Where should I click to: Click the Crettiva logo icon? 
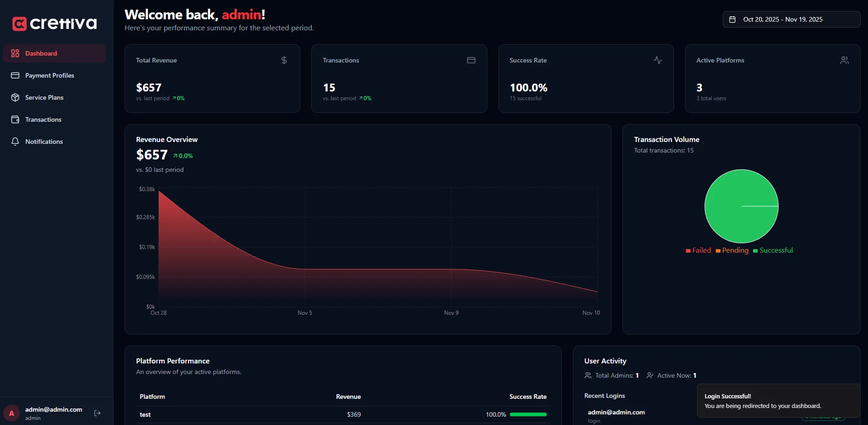[x=19, y=23]
